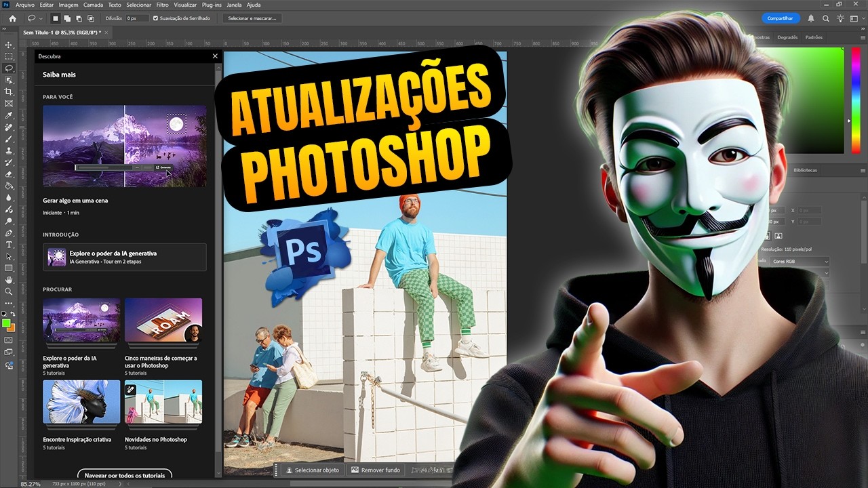Open Explore o poder da IA generativa tour
This screenshot has width=868, height=488.
tap(124, 257)
